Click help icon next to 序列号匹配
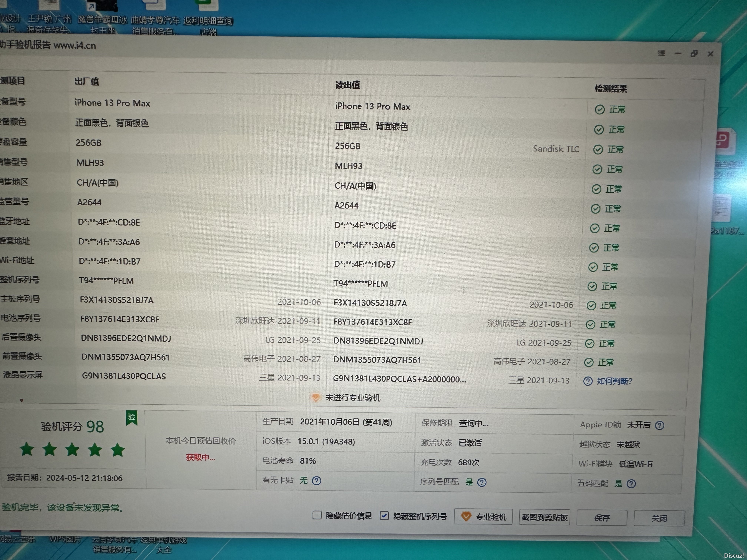Screen dimensions: 747x560 point(482,482)
